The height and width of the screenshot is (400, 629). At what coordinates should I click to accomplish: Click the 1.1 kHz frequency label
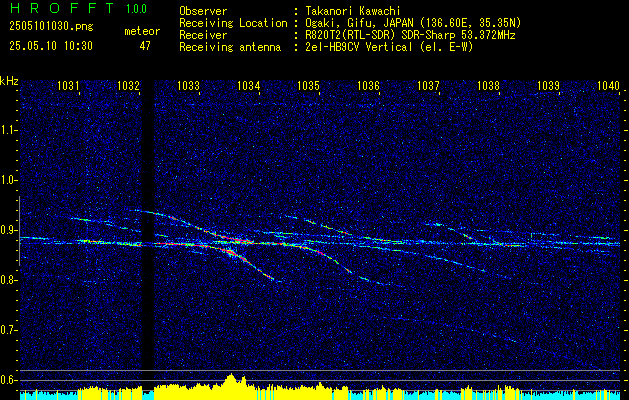[x=9, y=130]
